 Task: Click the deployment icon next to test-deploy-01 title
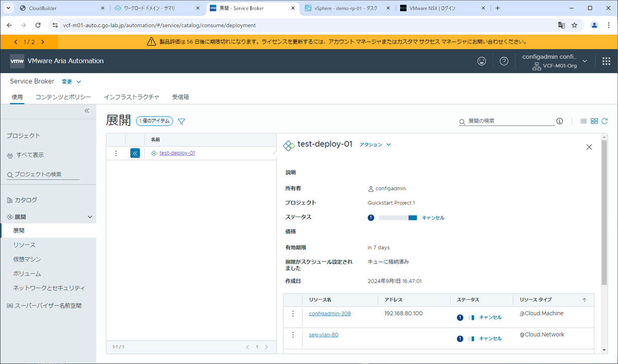point(289,145)
